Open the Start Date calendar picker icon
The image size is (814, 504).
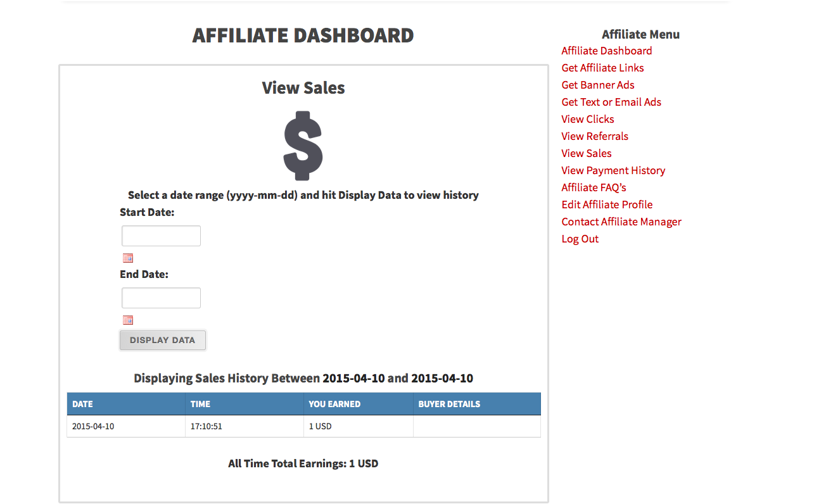(128, 258)
